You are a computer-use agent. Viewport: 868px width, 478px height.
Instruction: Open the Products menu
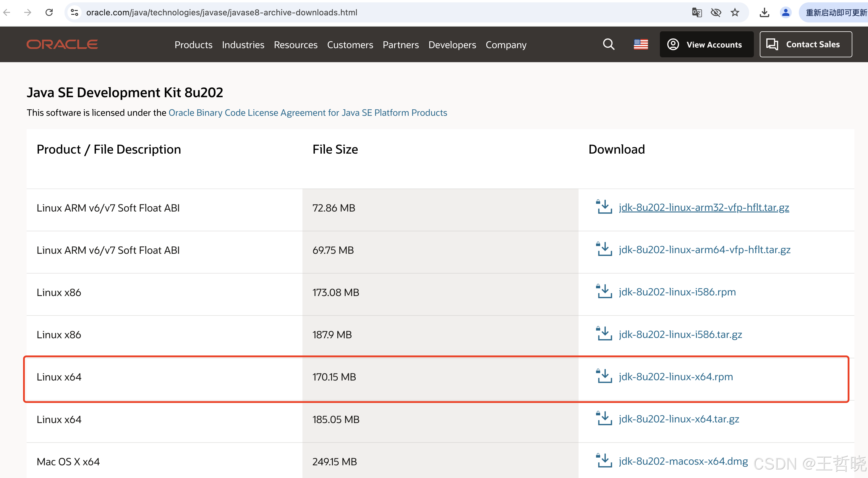pos(193,45)
